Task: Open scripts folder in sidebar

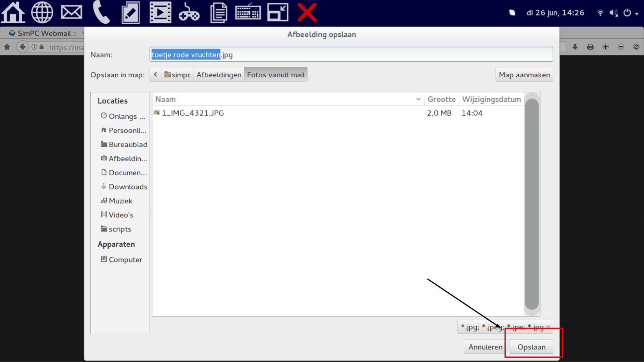Action: tap(116, 229)
